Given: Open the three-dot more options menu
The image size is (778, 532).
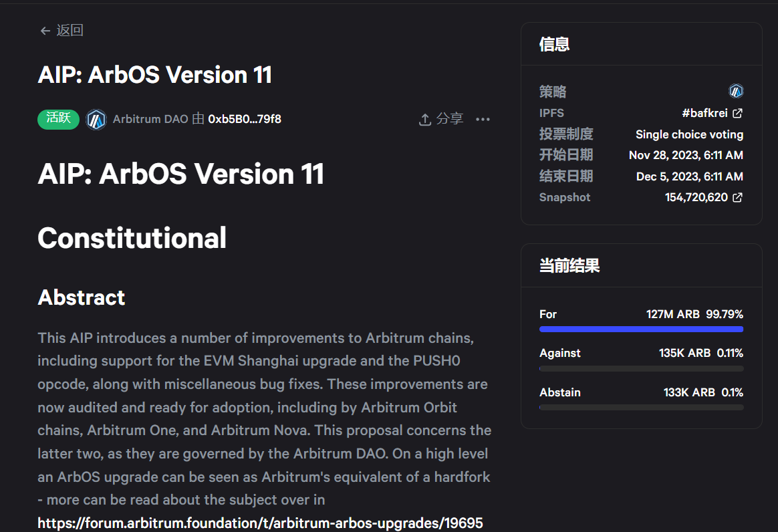Looking at the screenshot, I should click(x=483, y=120).
